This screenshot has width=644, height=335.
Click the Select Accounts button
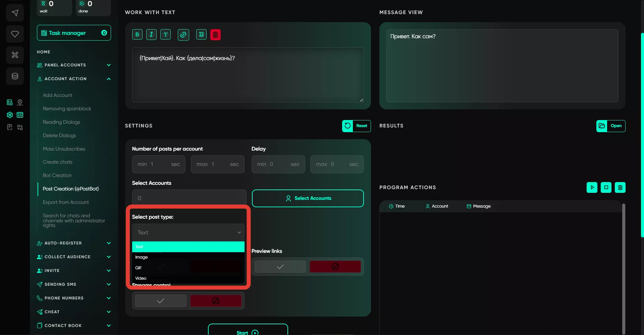tap(308, 198)
